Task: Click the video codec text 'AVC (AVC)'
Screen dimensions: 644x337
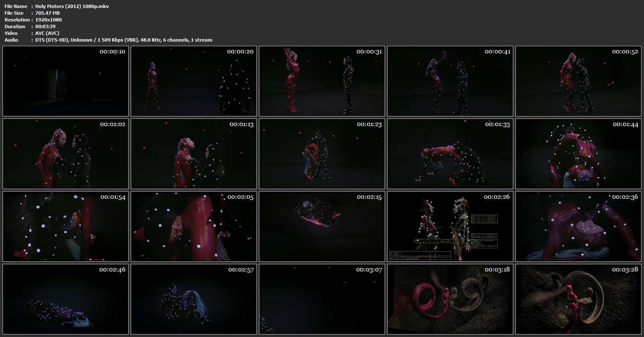Action: coord(47,33)
